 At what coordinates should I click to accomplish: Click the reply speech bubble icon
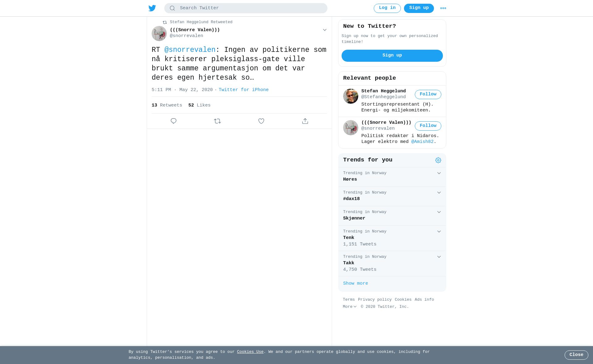[x=174, y=121]
